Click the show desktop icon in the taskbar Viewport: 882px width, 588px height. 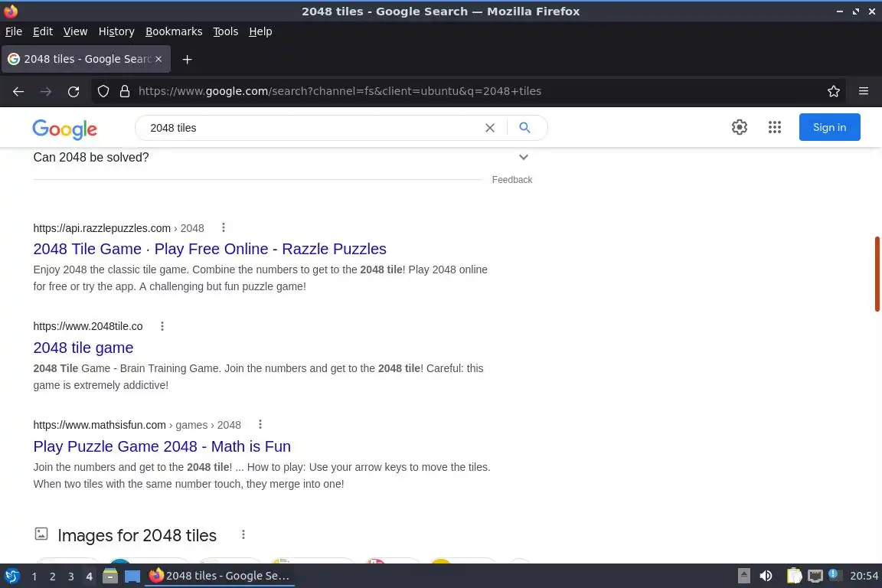pos(132,576)
